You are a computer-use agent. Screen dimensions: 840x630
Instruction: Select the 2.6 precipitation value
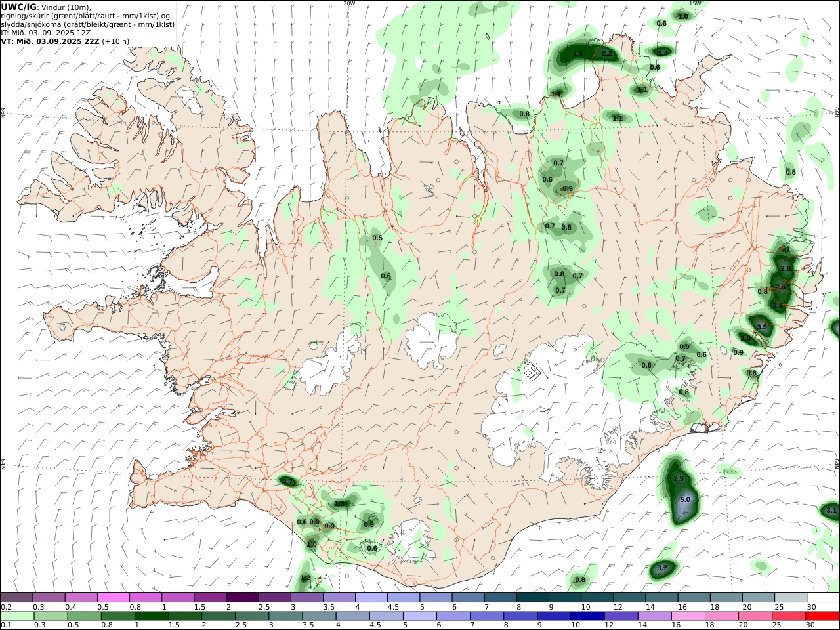780,287
